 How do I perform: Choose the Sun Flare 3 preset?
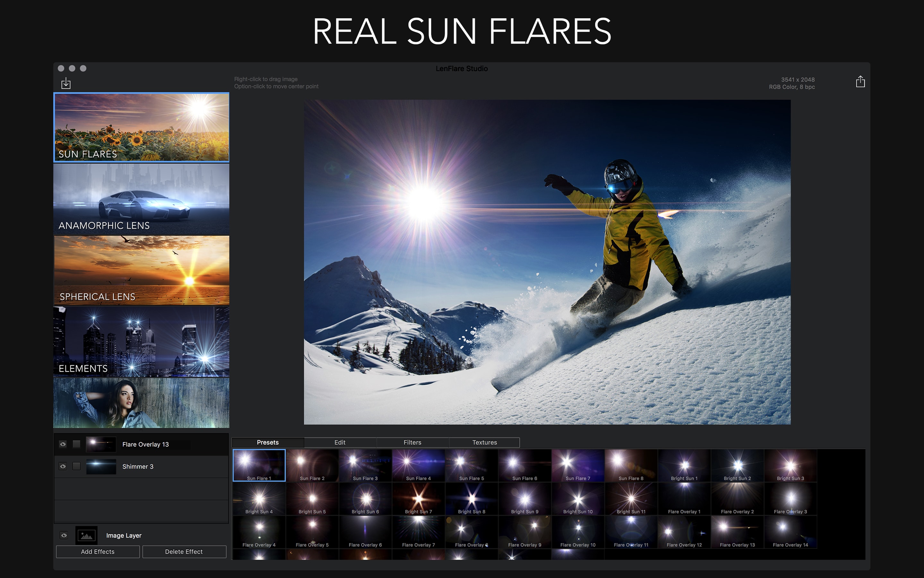click(x=365, y=465)
